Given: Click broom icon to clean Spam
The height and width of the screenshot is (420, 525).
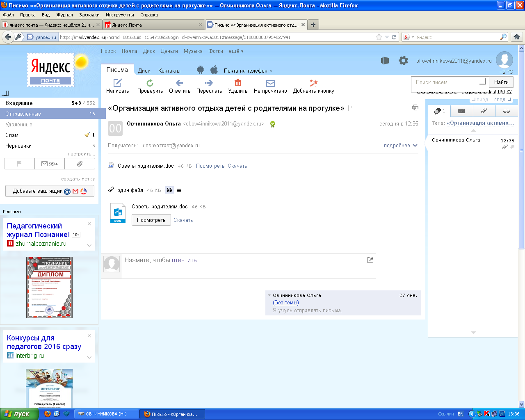Looking at the screenshot, I should click(x=87, y=135).
